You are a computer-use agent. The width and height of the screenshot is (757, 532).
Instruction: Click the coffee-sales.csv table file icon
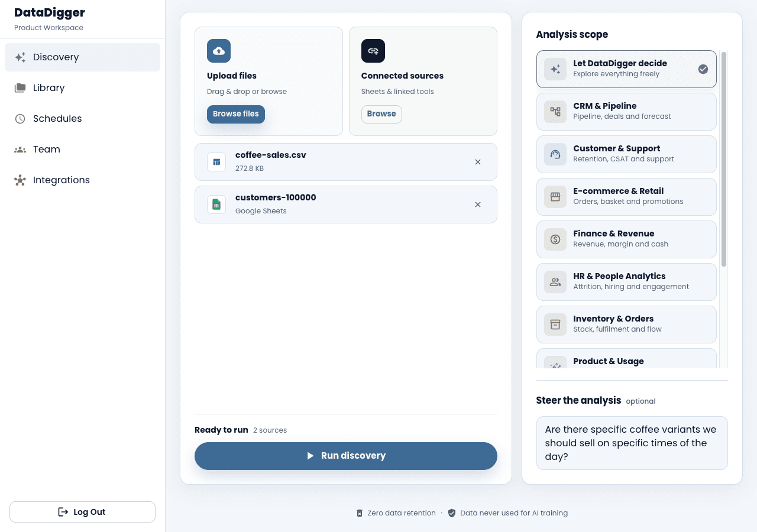(216, 162)
